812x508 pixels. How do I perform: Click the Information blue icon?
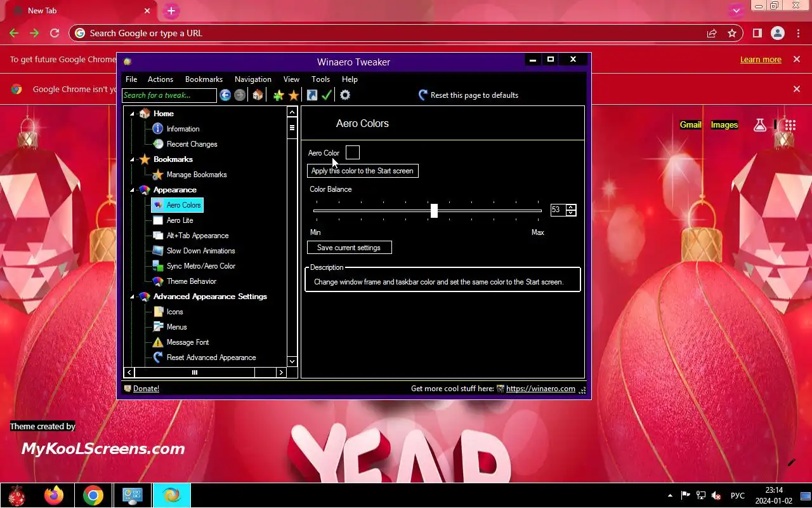[x=158, y=129]
